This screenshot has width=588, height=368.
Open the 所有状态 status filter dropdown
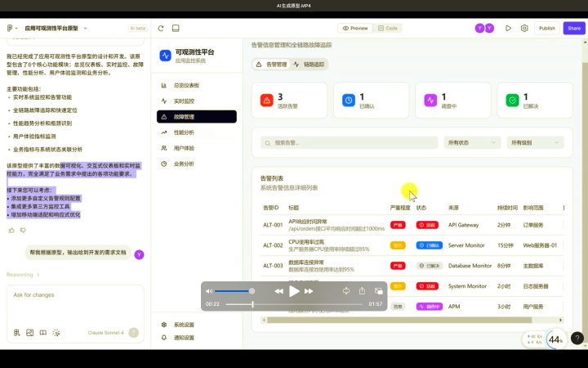(473, 142)
